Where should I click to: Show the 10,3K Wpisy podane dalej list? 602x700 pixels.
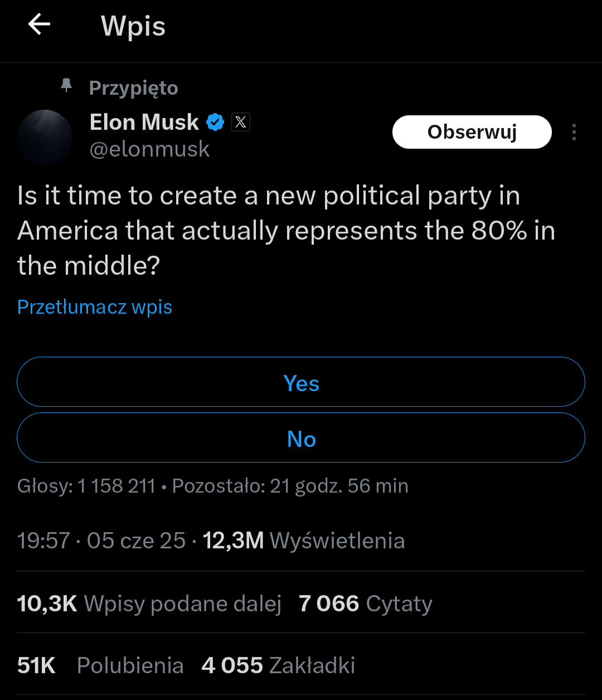pyautogui.click(x=149, y=604)
